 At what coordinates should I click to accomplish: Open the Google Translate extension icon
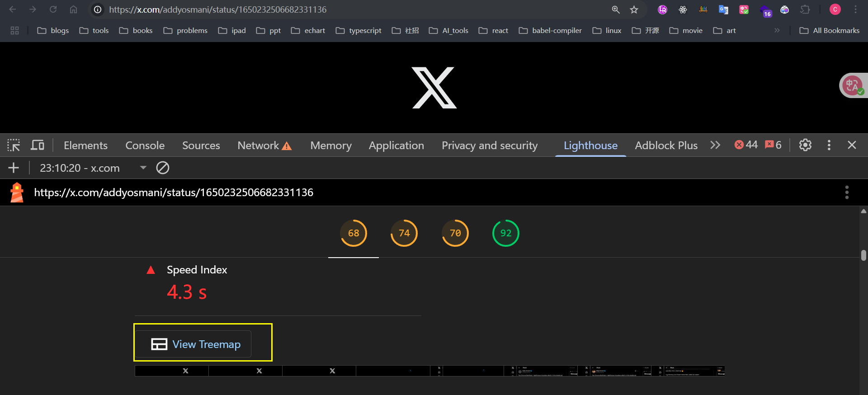[723, 9]
